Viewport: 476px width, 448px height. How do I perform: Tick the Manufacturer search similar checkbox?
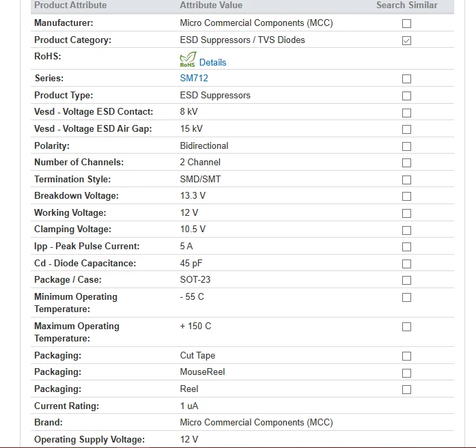coord(406,23)
